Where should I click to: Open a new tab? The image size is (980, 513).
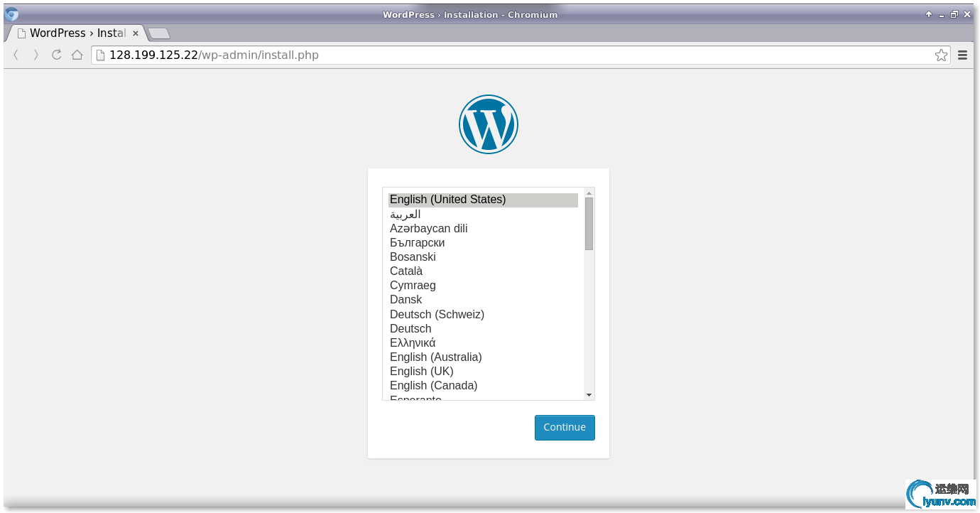[158, 33]
